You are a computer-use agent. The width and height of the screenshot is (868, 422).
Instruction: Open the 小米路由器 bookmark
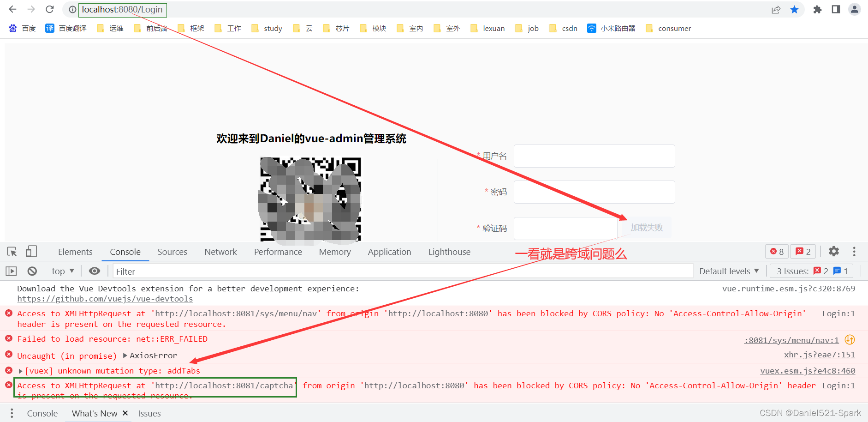[611, 29]
